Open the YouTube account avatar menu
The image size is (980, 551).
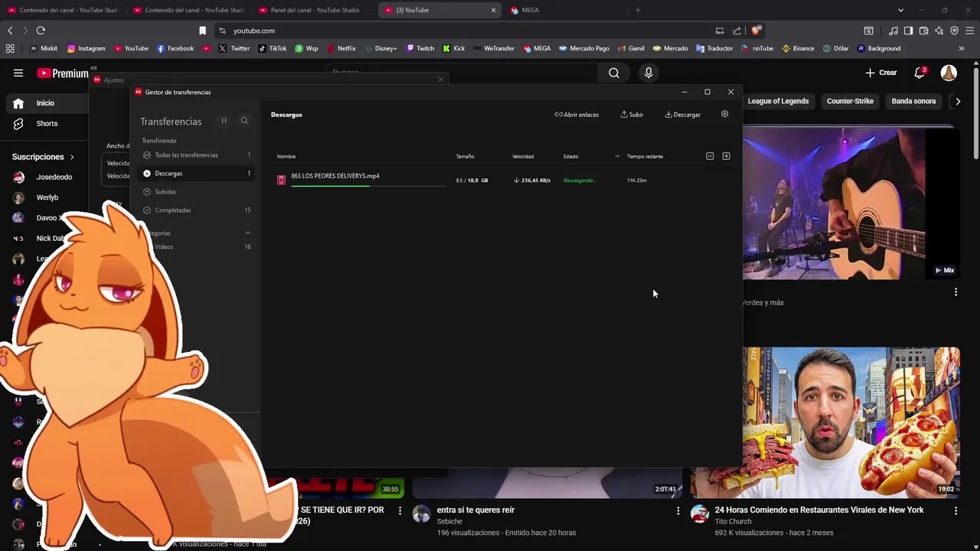pos(949,73)
